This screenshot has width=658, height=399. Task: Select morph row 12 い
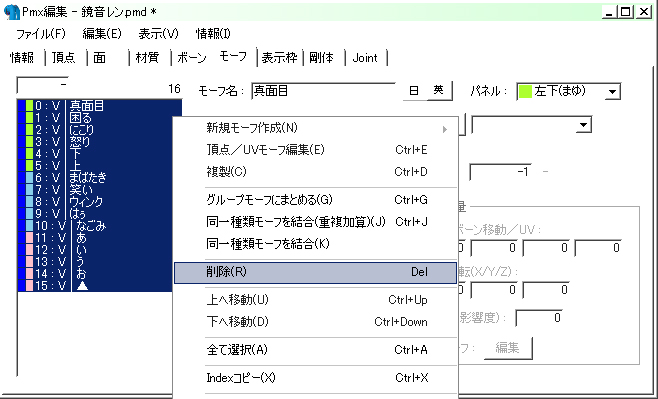click(x=95, y=250)
